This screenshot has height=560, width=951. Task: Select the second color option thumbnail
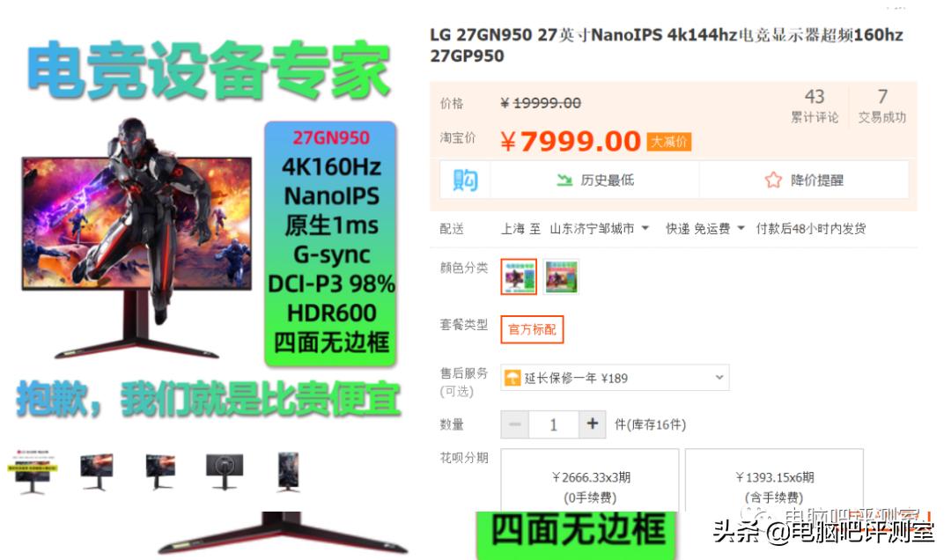561,276
